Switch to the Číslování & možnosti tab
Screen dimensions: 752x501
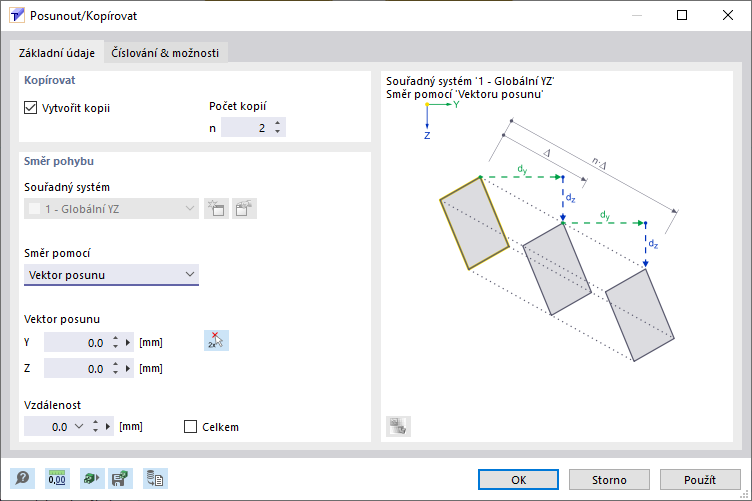(x=165, y=53)
